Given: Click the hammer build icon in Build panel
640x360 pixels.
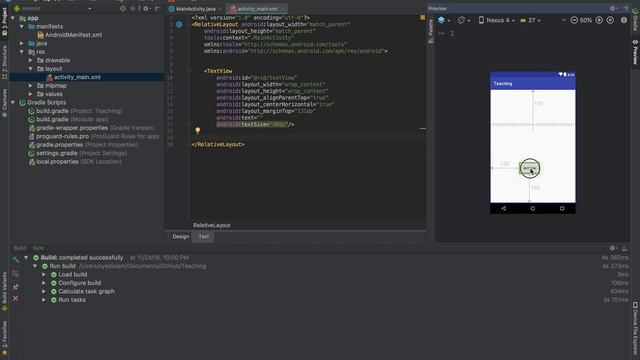Looking at the screenshot, I should point(16,260).
